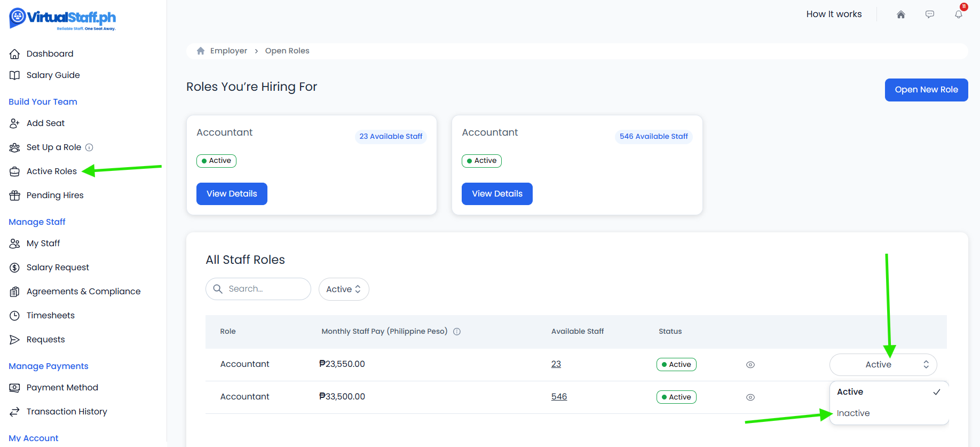Collapse the Active status selector in first row
The width and height of the screenshot is (980, 447).
[883, 365]
